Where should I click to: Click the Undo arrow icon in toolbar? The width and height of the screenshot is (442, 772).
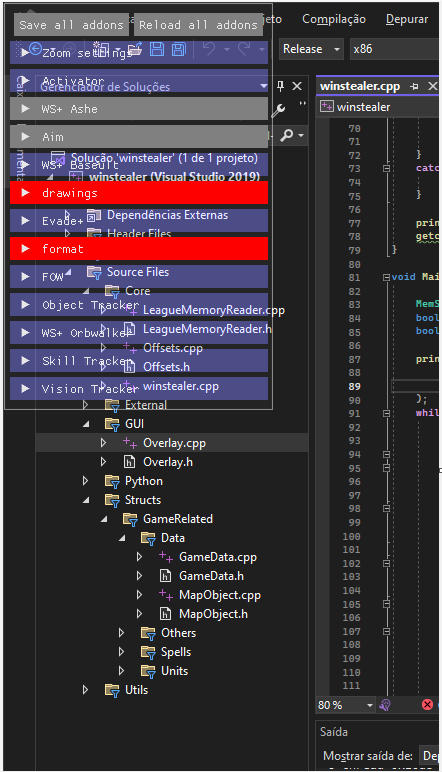point(209,49)
